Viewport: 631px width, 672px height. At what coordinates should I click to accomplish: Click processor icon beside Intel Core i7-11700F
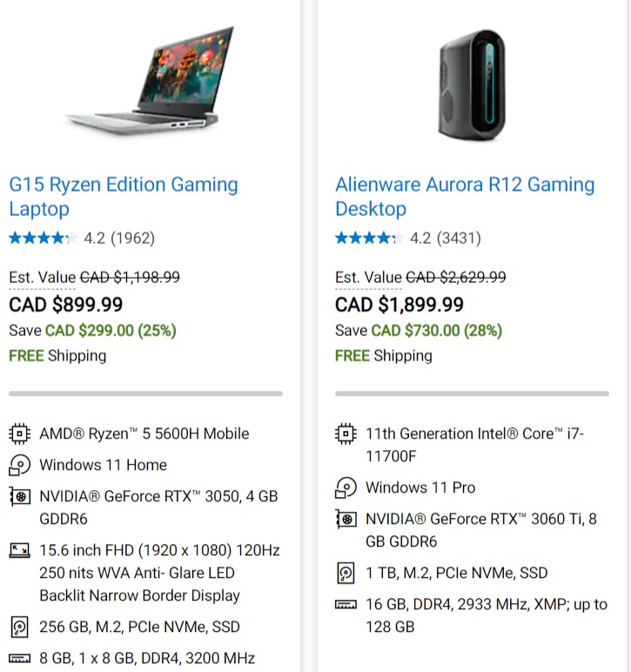click(x=346, y=433)
